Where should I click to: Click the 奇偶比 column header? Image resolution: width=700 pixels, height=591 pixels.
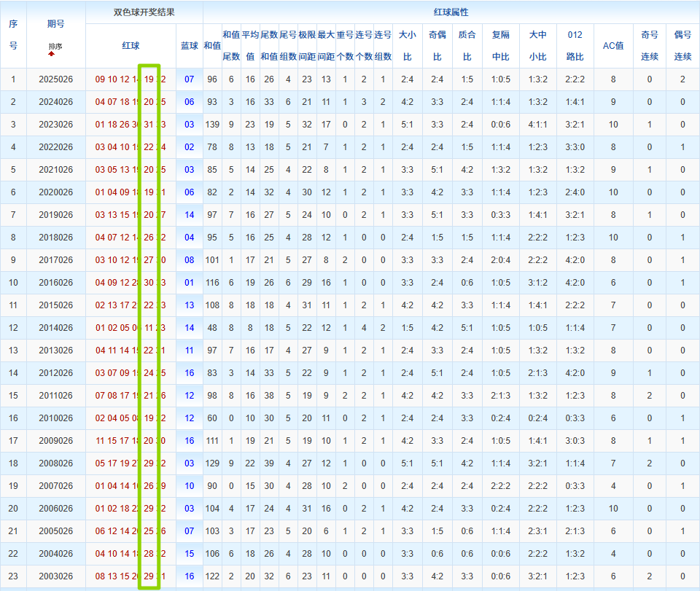pos(437,45)
